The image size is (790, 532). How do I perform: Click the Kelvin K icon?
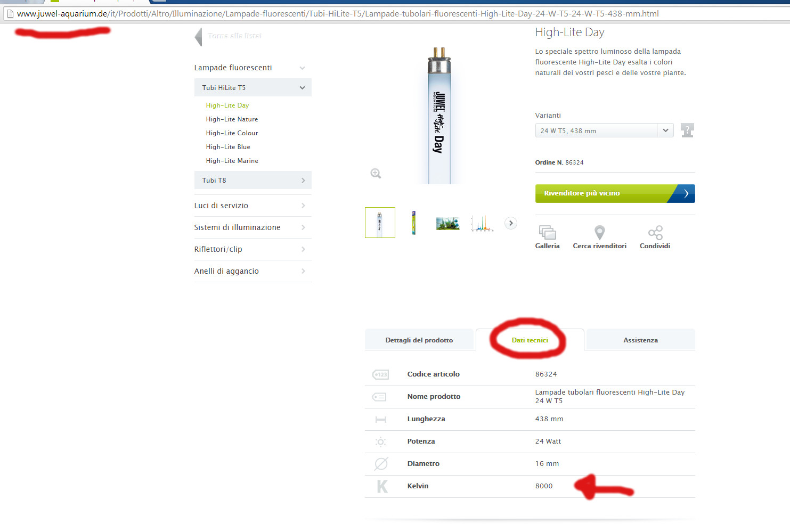click(382, 486)
